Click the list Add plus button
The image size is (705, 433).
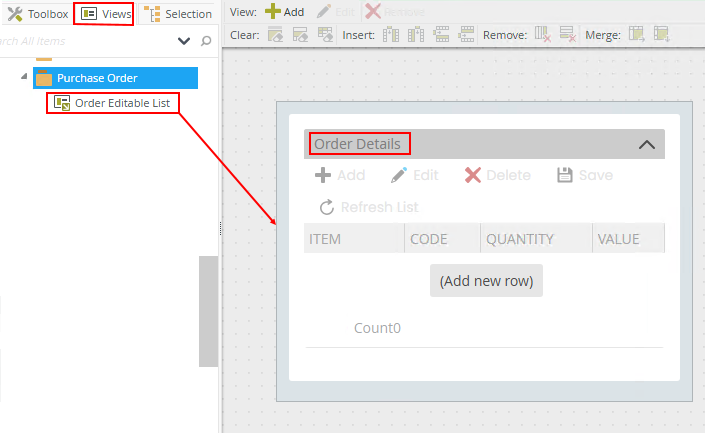tap(340, 175)
